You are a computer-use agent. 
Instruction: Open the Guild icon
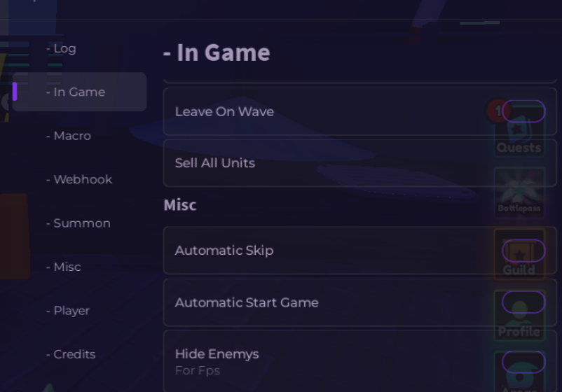click(519, 255)
